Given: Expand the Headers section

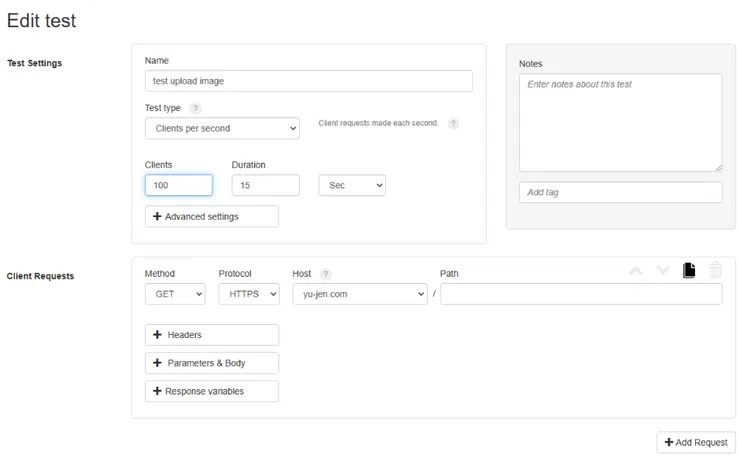Looking at the screenshot, I should pyautogui.click(x=212, y=335).
